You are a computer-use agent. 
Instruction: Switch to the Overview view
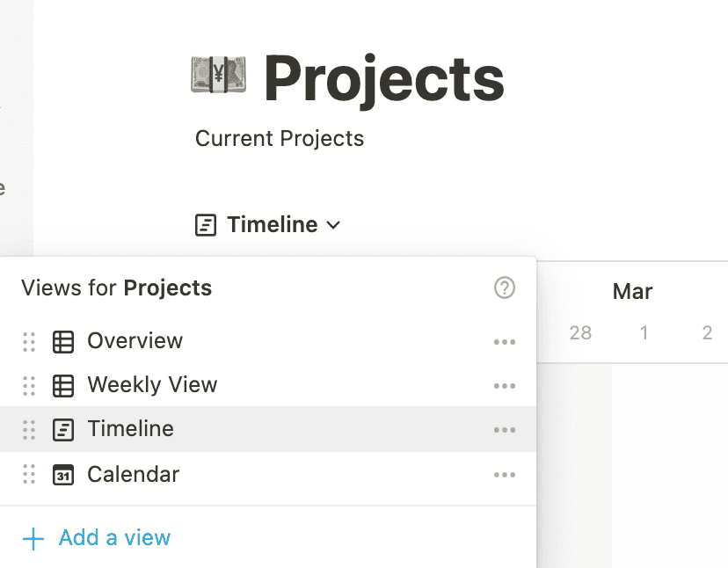[x=135, y=341]
